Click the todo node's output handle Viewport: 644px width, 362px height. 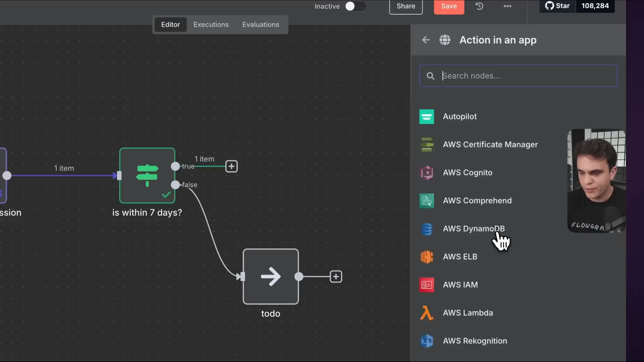click(299, 277)
